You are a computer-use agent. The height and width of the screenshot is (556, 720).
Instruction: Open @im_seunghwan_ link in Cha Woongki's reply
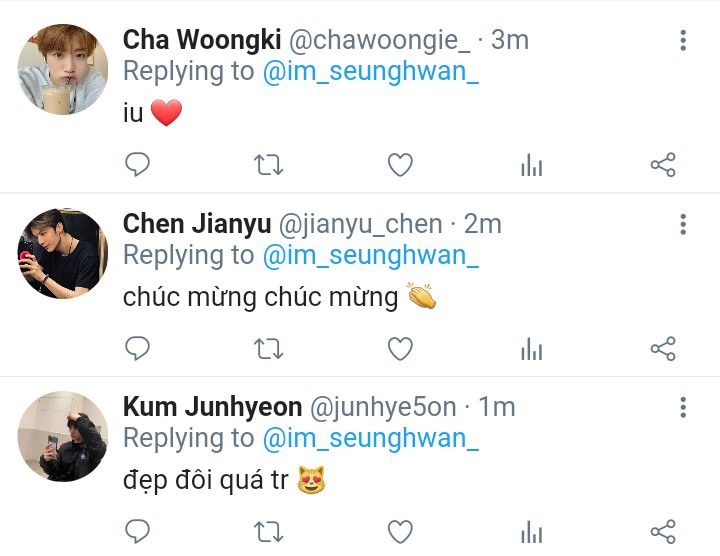coord(371,72)
